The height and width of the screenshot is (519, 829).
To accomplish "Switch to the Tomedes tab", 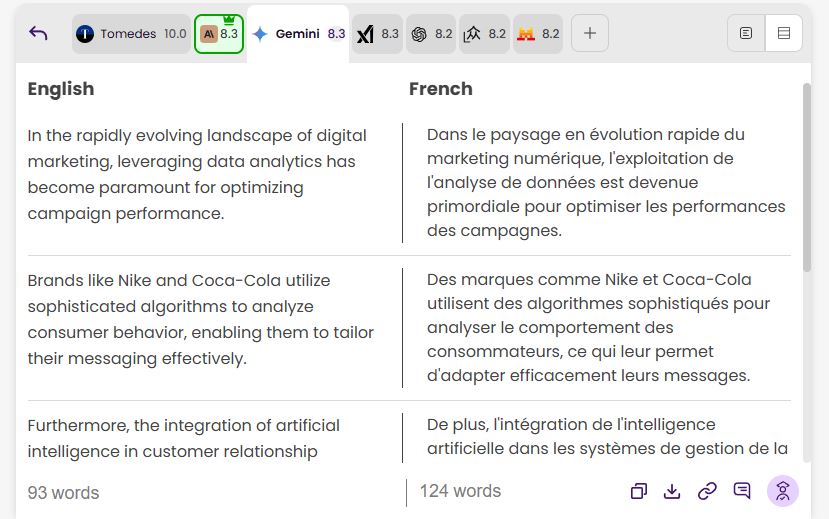I will coord(131,33).
